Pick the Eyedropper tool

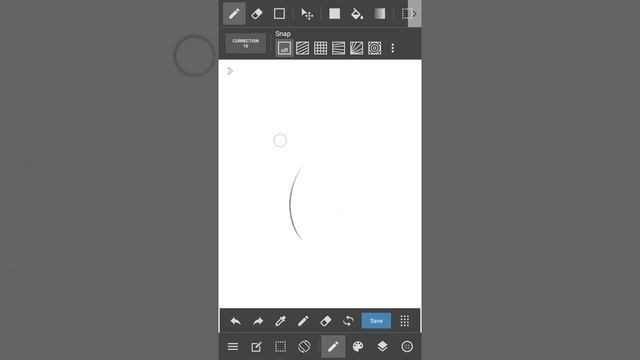280,321
